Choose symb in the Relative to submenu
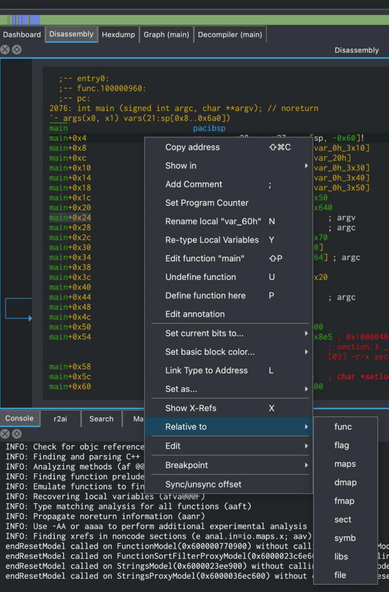This screenshot has height=592, width=389. point(346,538)
